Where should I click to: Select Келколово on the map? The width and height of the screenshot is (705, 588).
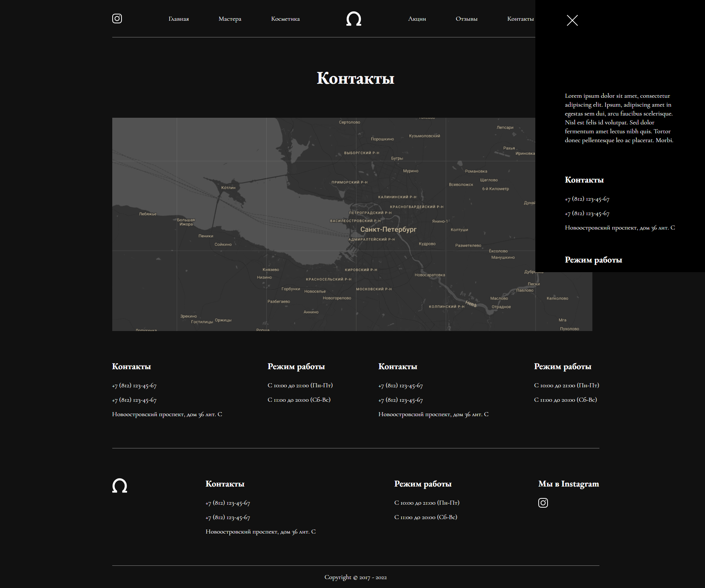(x=557, y=298)
